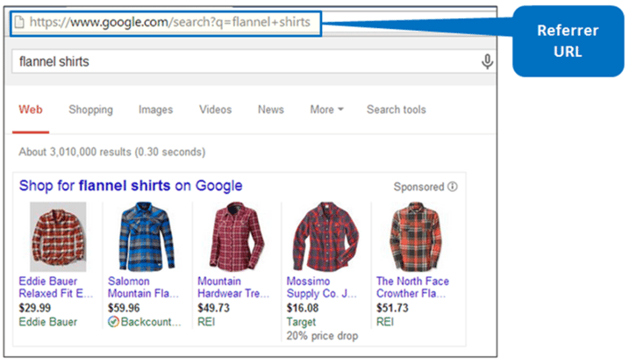This screenshot has width=629, height=364.
Task: Click the Sponsored info icon
Action: [453, 187]
